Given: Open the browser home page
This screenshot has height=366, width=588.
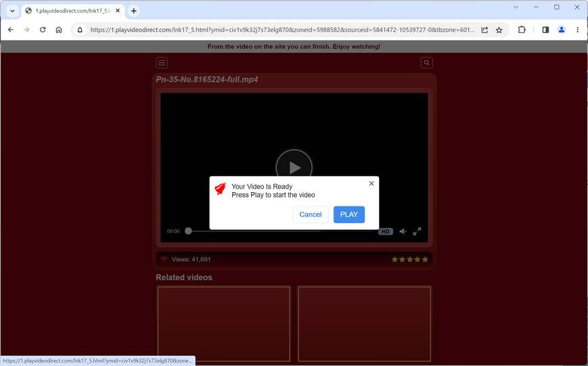Looking at the screenshot, I should 59,30.
